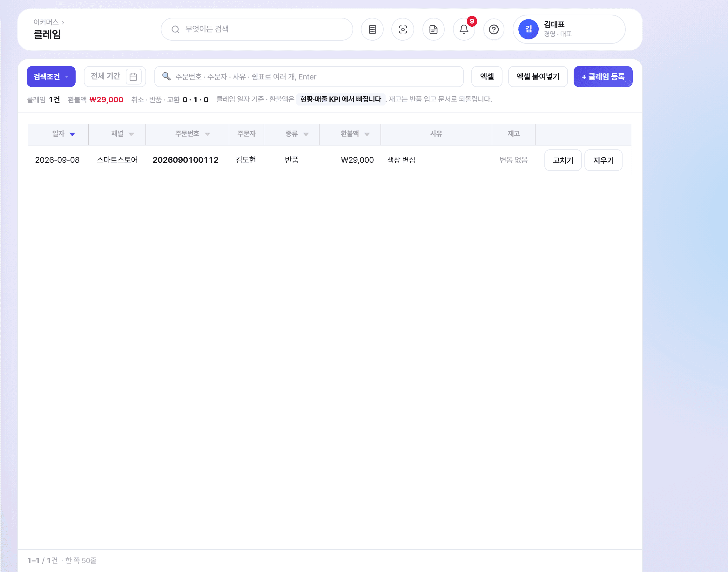This screenshot has width=728, height=572.
Task: Click the 반품 type cell
Action: click(292, 160)
